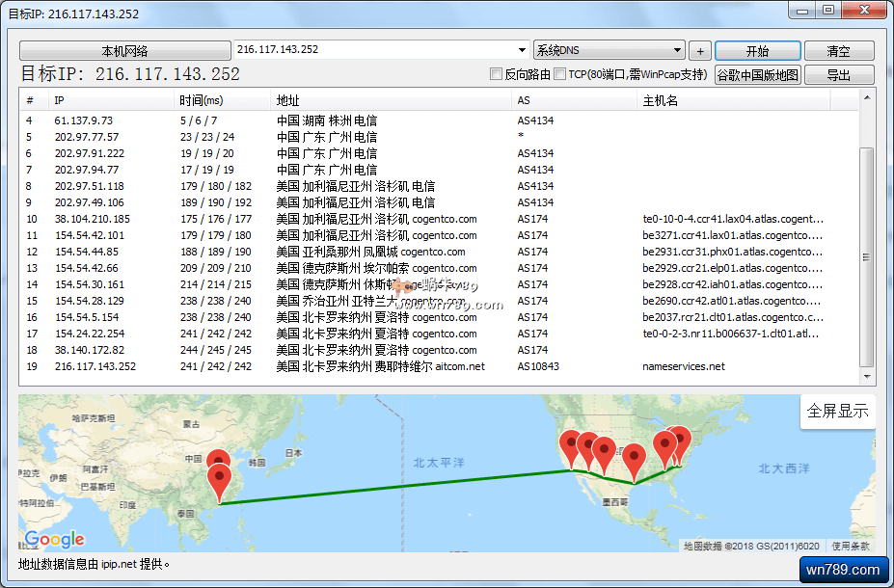Select the row with IP 202.97.51.118
The height and width of the screenshot is (588, 894).
click(90, 186)
